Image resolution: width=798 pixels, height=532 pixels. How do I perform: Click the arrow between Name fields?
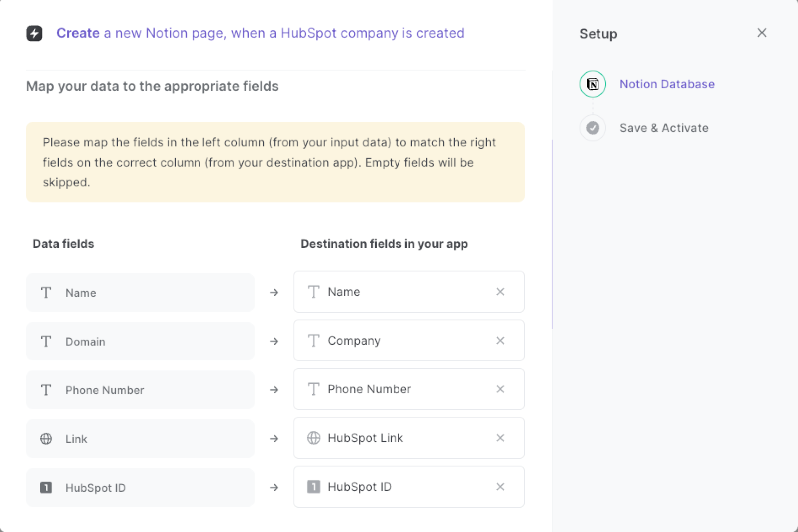point(274,292)
